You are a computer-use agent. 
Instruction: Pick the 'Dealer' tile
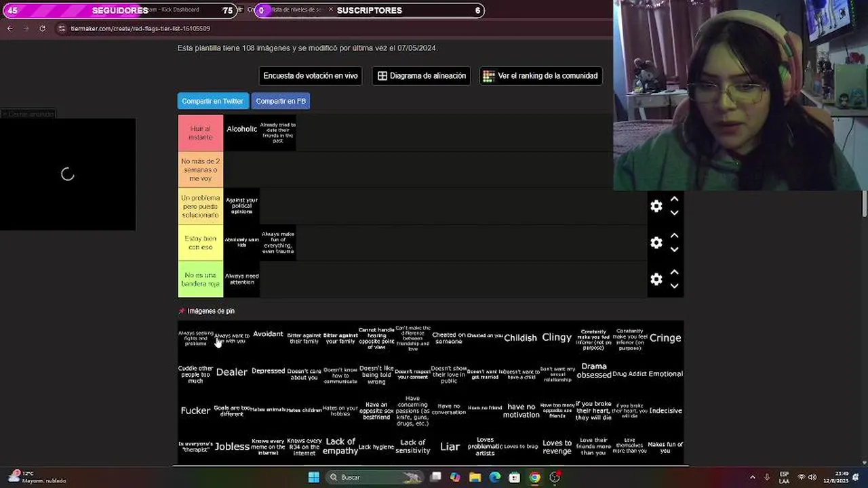(x=232, y=373)
